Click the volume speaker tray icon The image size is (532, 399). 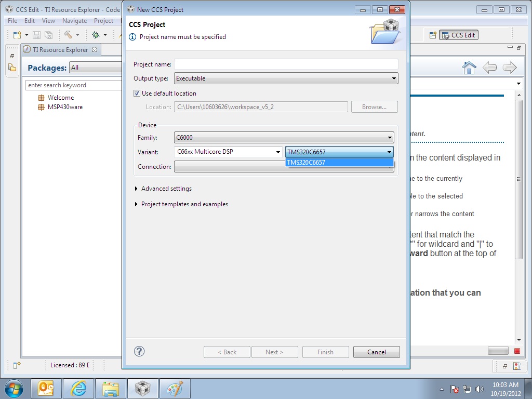[x=480, y=389]
